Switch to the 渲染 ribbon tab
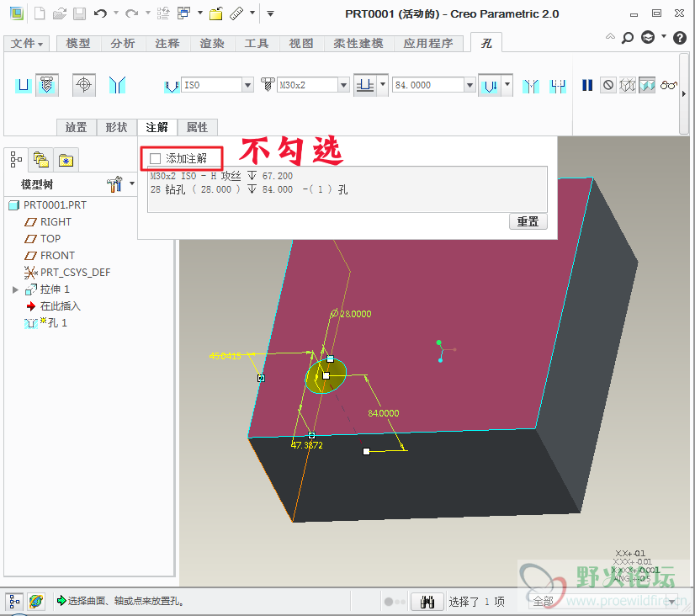This screenshot has width=695, height=616. coord(212,44)
